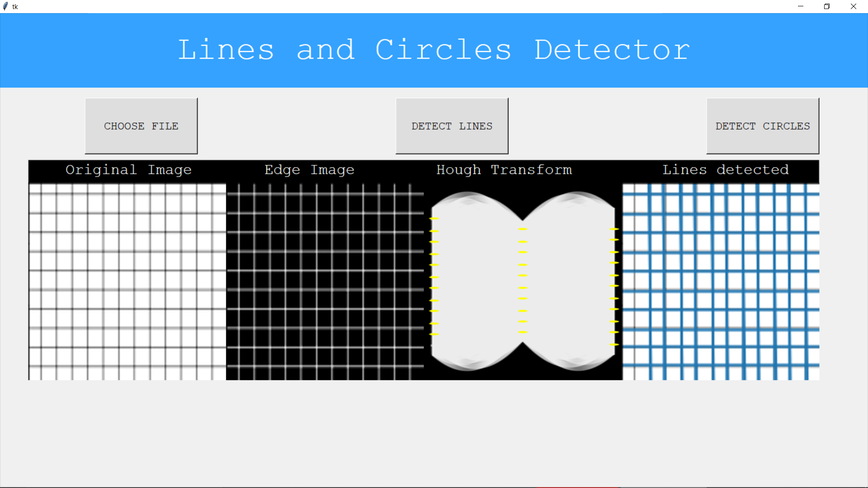868x488 pixels.
Task: Select the Edge Image panel
Action: tap(323, 280)
